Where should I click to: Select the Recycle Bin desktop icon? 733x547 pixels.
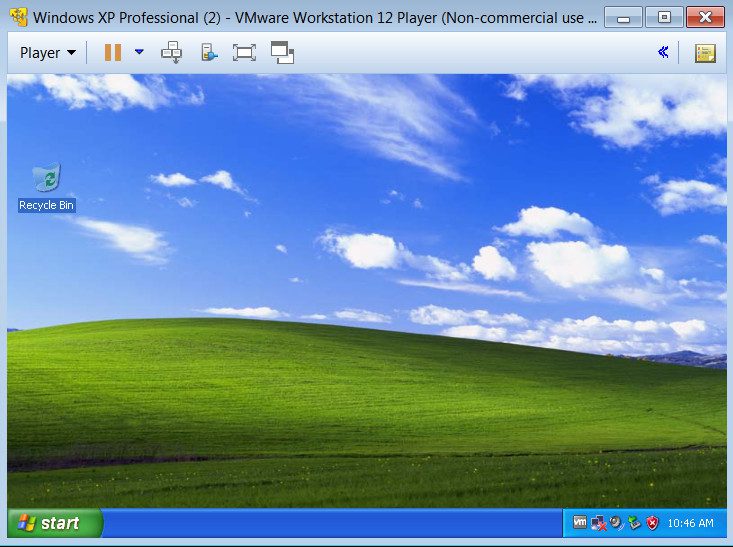coord(47,177)
